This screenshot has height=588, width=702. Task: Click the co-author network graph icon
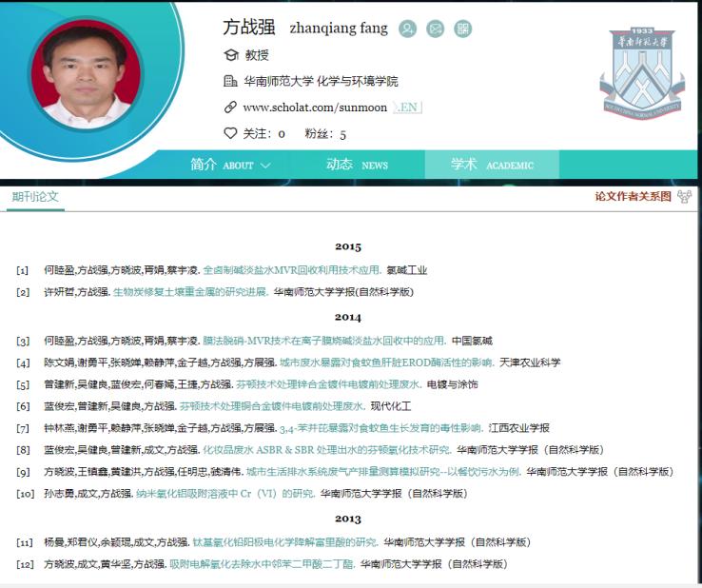(684, 196)
